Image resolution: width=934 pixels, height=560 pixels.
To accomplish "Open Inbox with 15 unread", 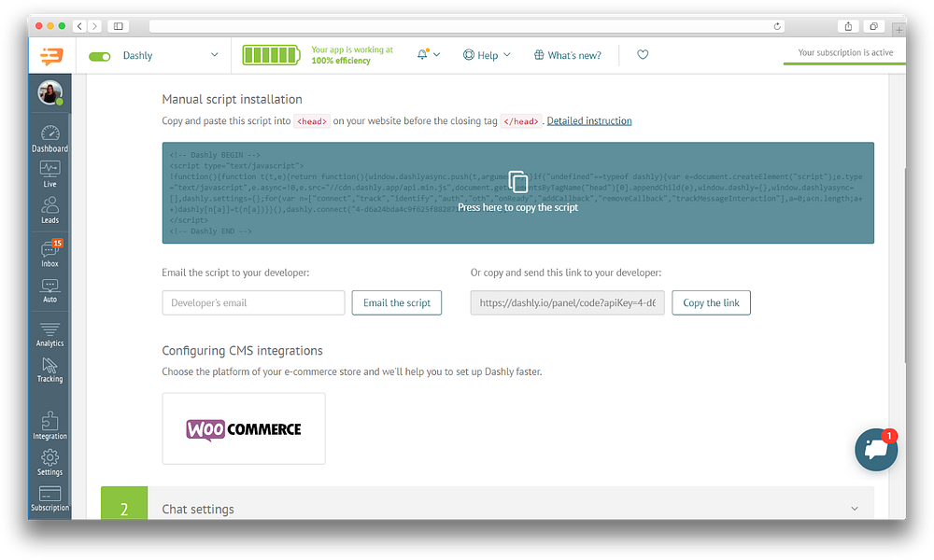I will [50, 254].
